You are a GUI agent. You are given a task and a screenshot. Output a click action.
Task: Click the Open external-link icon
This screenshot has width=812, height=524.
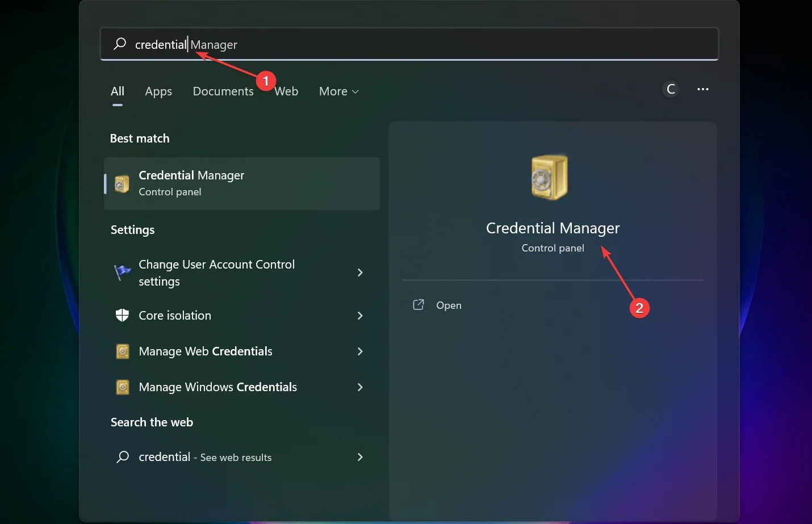point(418,305)
